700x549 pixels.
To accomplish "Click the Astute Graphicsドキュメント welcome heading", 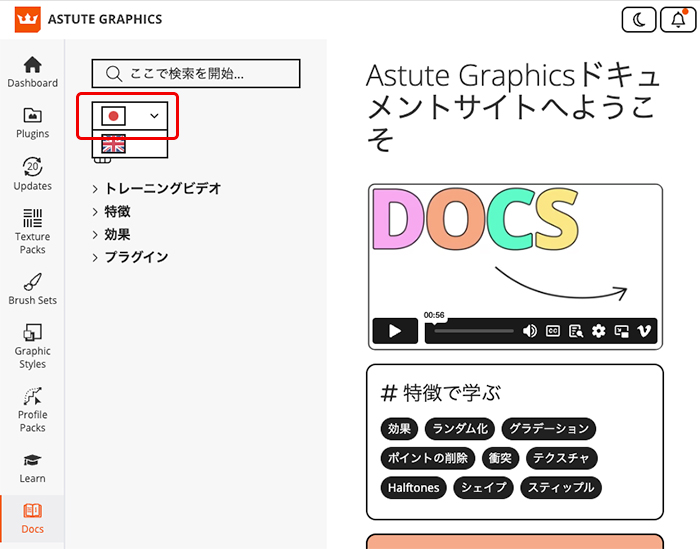I will tap(512, 107).
